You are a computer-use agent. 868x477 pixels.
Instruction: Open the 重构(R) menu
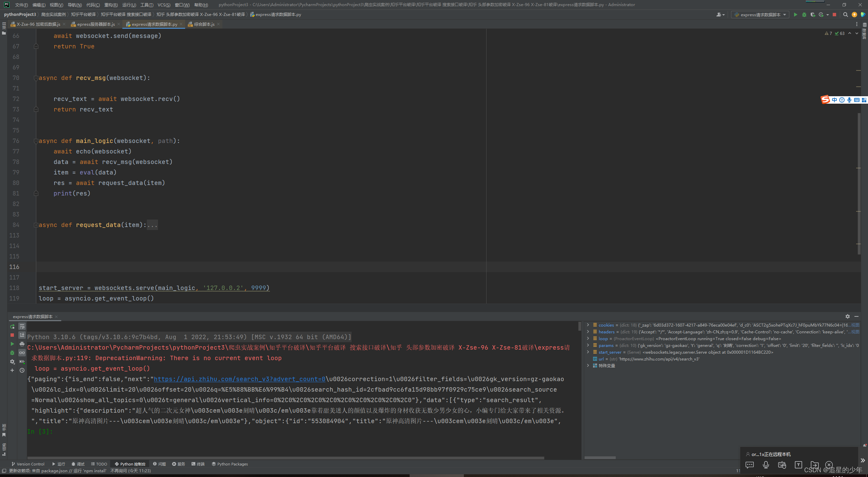coord(111,5)
